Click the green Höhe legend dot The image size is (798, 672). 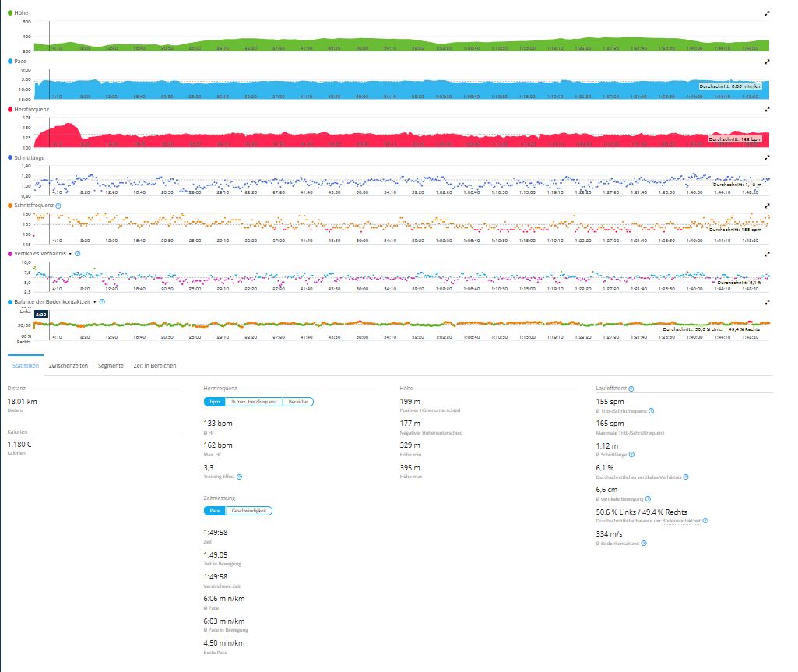point(9,13)
